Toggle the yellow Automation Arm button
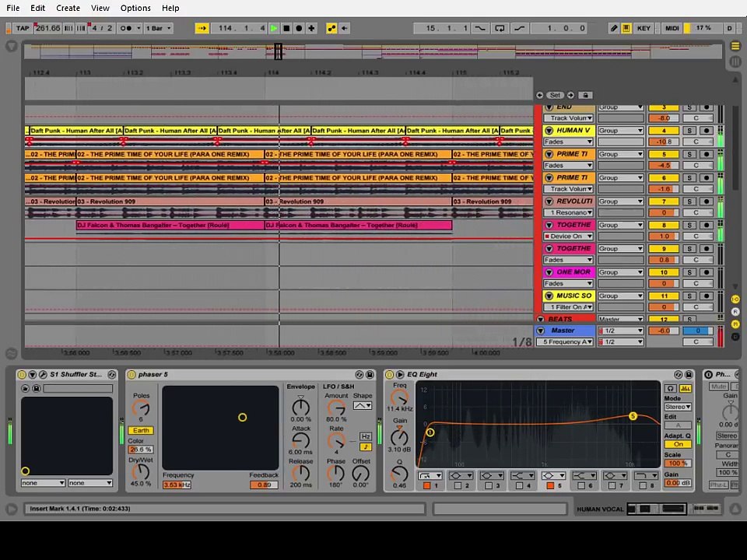Screen dimensions: 747x560 (x=331, y=28)
